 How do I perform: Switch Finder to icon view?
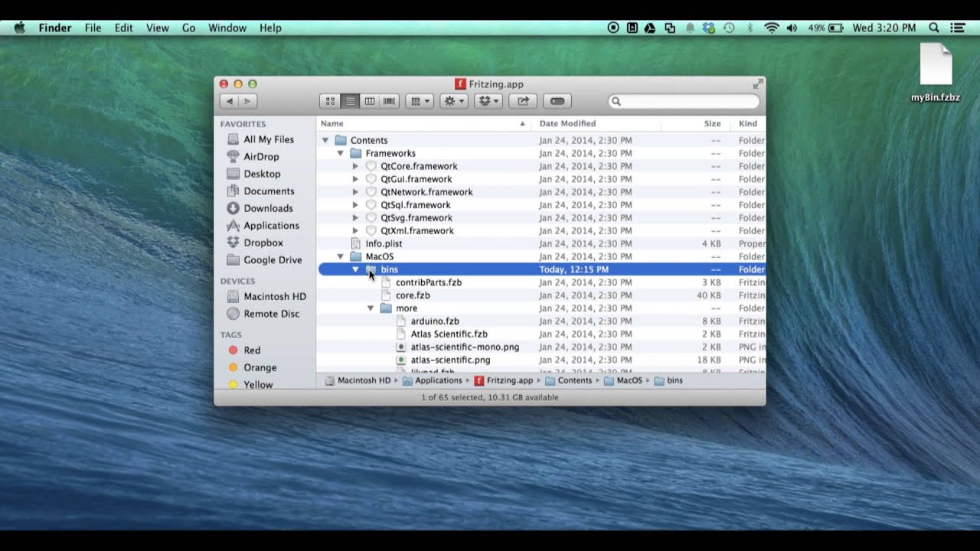pos(330,101)
